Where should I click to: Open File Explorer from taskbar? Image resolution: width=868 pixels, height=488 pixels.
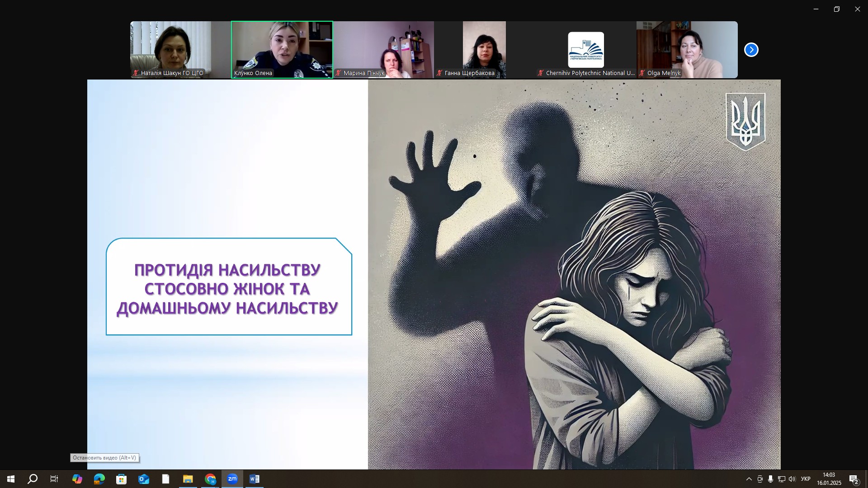pos(188,479)
